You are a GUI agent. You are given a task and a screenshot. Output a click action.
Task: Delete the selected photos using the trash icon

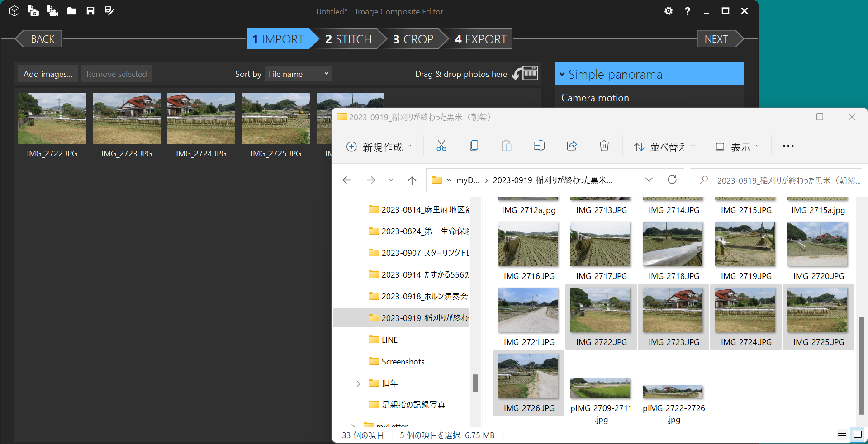[x=604, y=146]
